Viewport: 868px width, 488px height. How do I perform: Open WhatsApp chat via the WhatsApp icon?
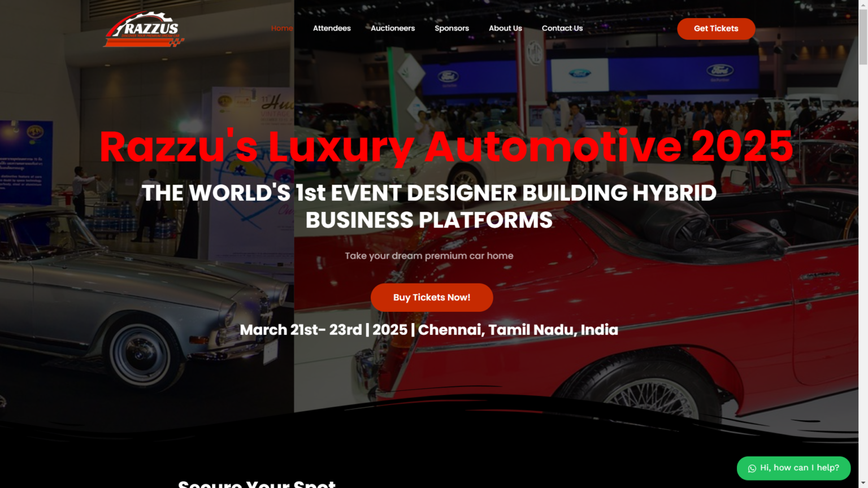tap(752, 468)
